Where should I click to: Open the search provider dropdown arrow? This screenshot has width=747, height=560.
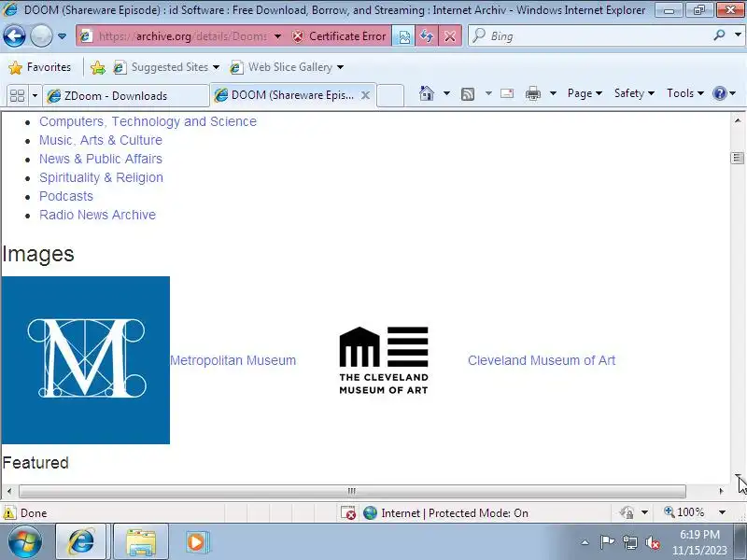coord(738,35)
